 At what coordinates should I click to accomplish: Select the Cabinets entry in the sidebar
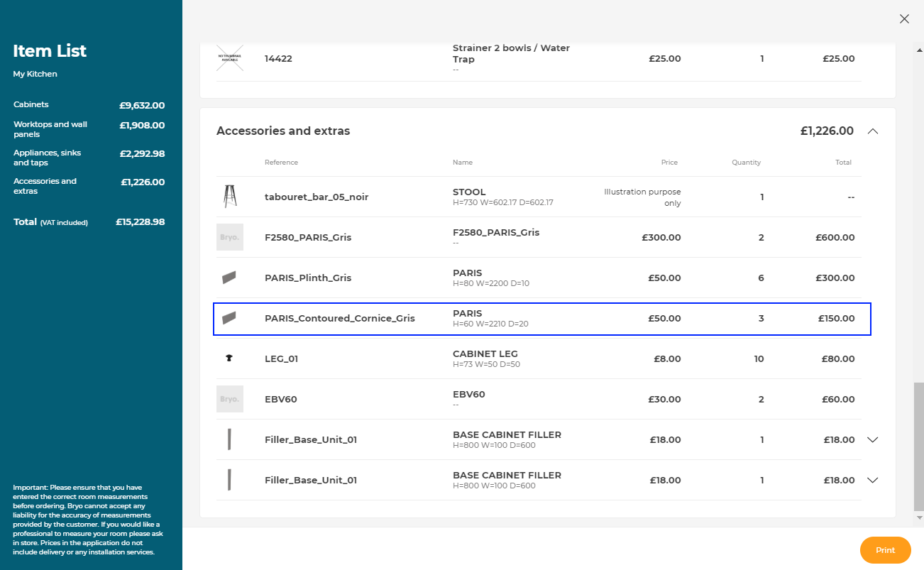coord(31,104)
